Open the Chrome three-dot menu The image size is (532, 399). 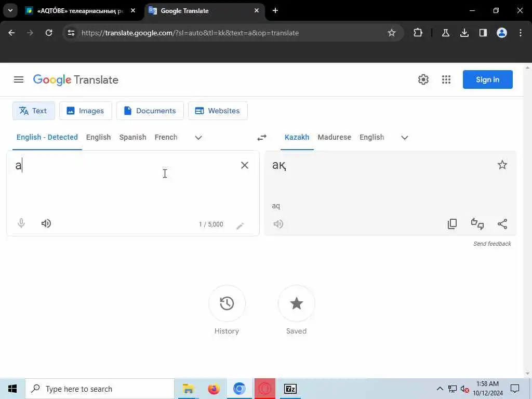click(521, 33)
